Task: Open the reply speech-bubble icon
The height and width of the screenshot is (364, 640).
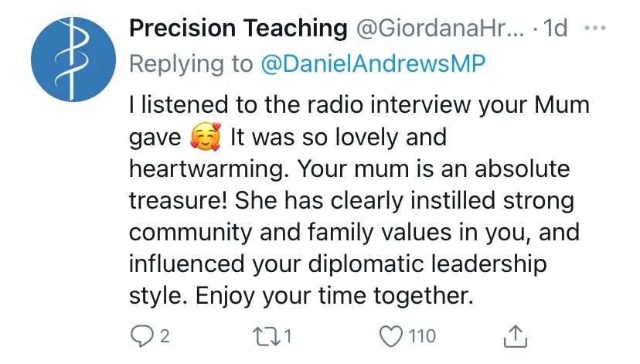Action: tap(141, 336)
